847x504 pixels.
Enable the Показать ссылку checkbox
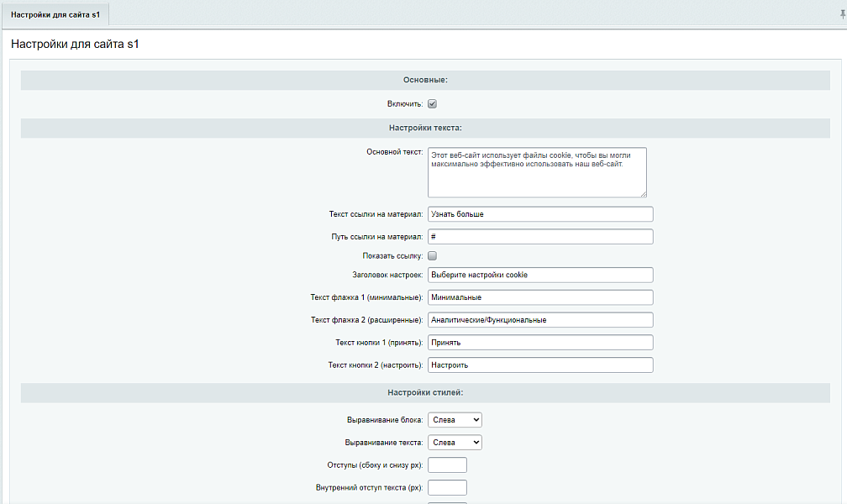click(433, 255)
